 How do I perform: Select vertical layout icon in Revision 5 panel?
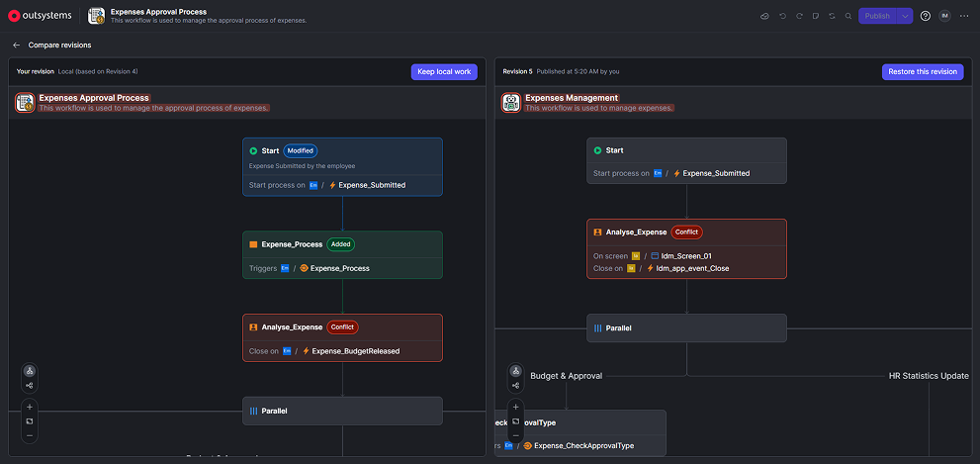(x=515, y=371)
